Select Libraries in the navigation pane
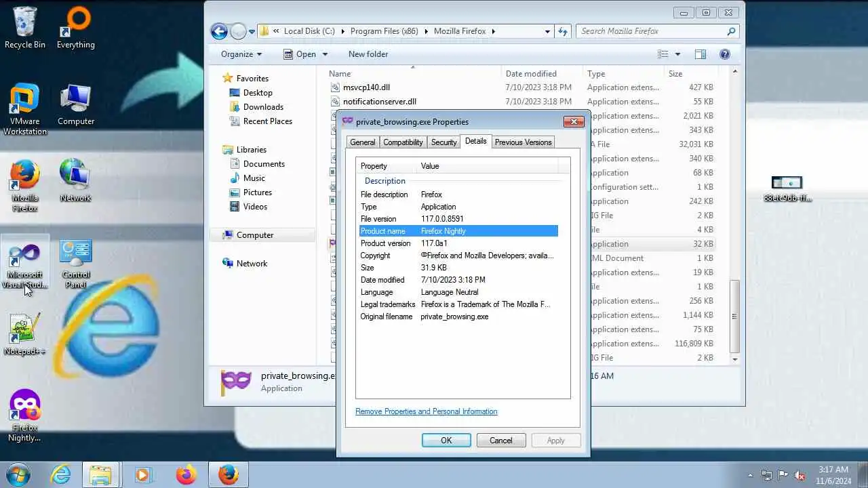 click(x=251, y=150)
